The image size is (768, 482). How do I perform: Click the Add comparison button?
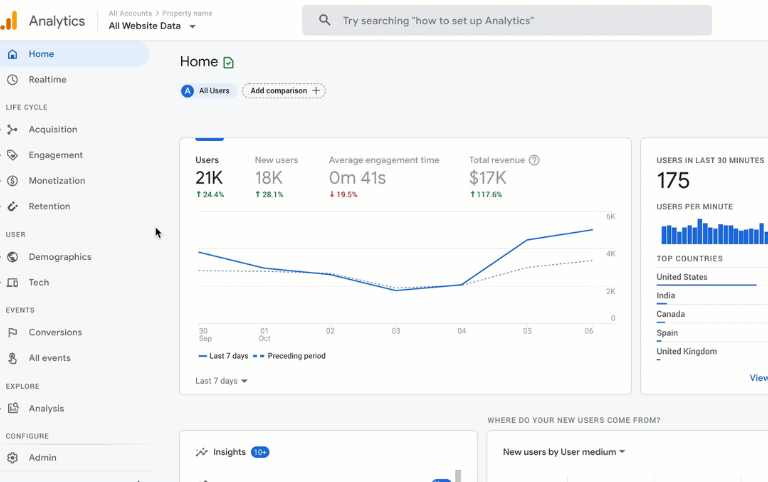pyautogui.click(x=284, y=91)
